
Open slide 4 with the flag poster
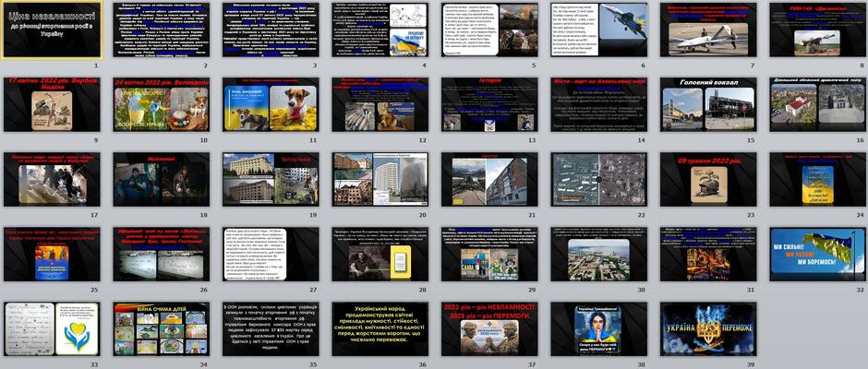(x=380, y=30)
